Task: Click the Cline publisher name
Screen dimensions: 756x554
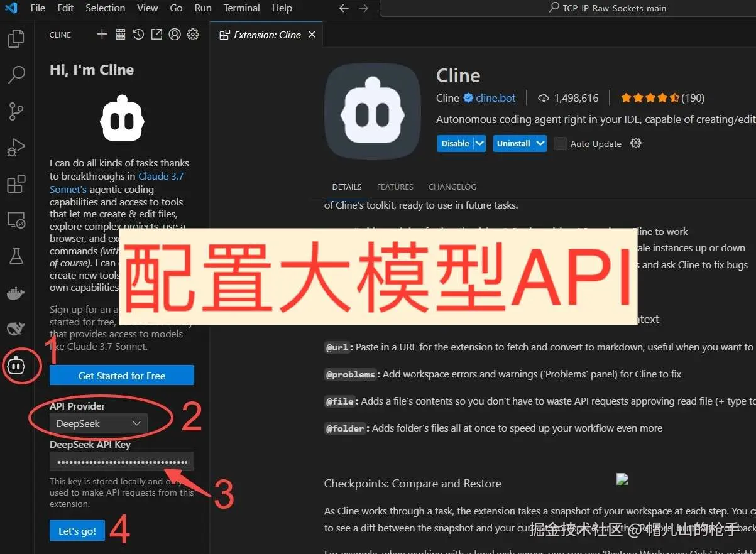Action: point(447,98)
